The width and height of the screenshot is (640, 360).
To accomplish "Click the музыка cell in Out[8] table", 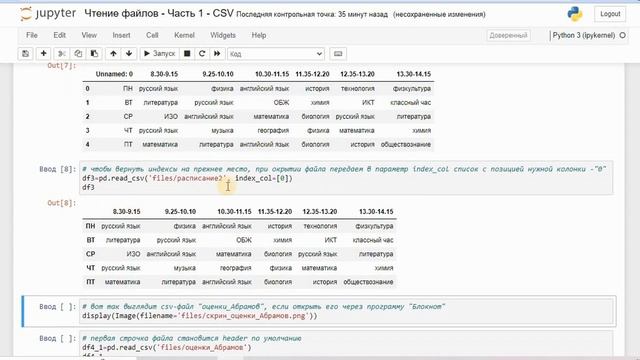I will (184, 268).
